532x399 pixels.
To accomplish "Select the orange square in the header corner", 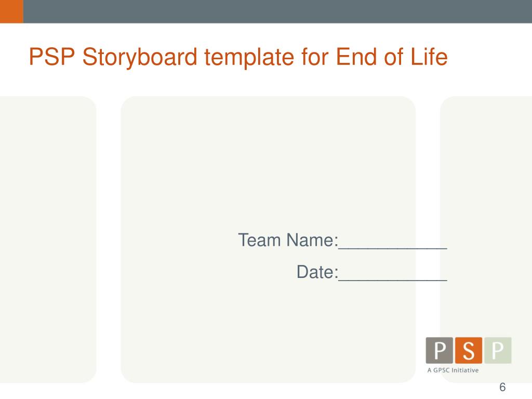I will pos(11,11).
